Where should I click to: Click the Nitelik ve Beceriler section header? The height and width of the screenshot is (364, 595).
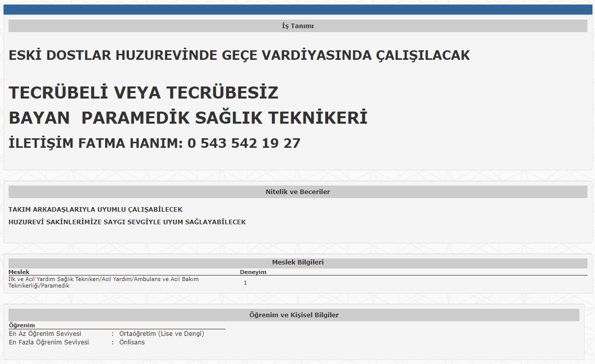(x=297, y=192)
